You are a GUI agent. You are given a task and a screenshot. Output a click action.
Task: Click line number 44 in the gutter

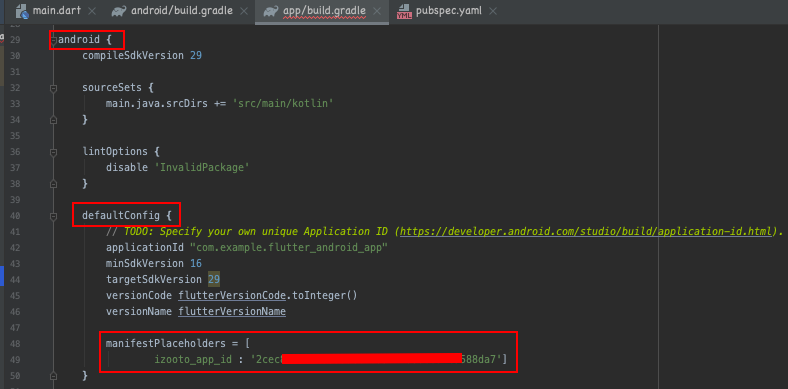pos(15,279)
